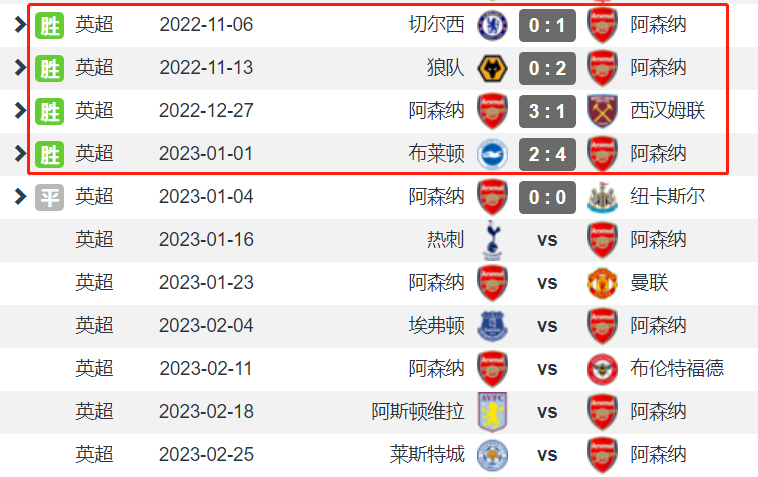The width and height of the screenshot is (758, 477).
Task: Click the Everton club crest icon
Action: click(492, 326)
